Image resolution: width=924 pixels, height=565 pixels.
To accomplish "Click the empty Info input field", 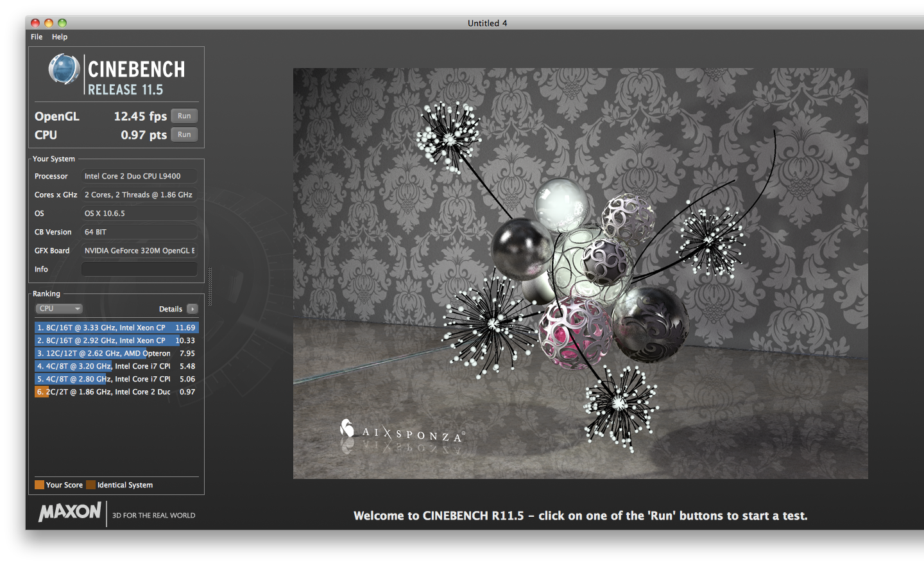I will 139,269.
